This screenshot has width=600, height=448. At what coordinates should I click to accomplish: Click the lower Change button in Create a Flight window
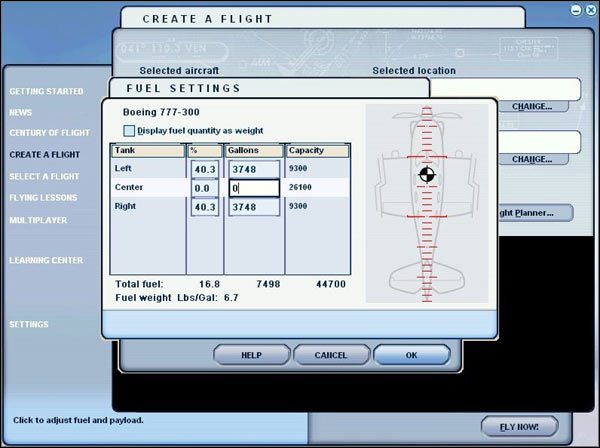pyautogui.click(x=532, y=159)
